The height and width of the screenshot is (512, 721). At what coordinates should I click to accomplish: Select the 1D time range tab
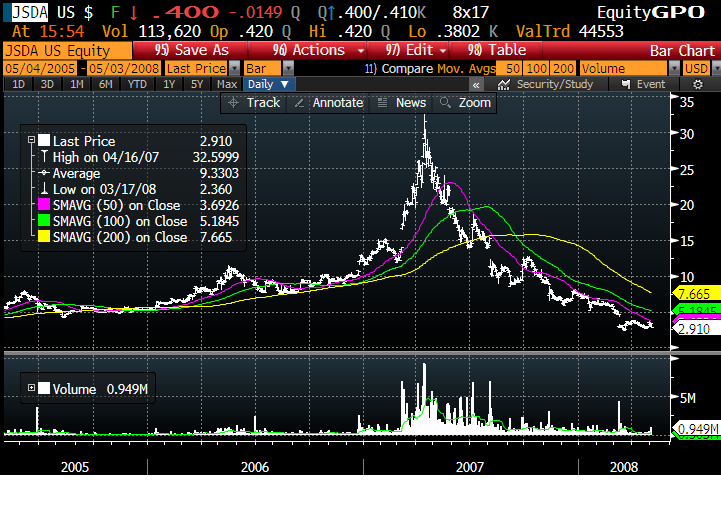coord(18,85)
